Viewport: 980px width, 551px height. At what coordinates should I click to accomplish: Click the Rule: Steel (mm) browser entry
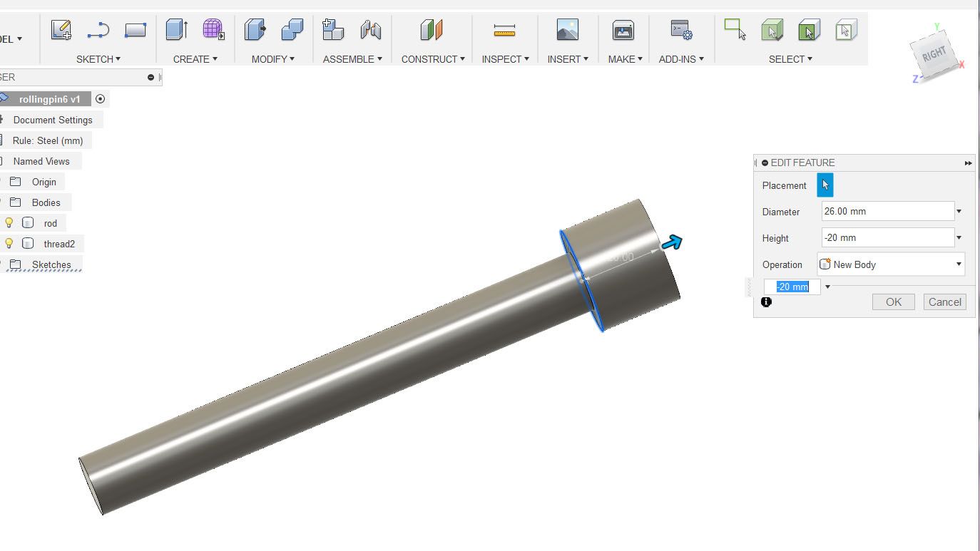48,140
